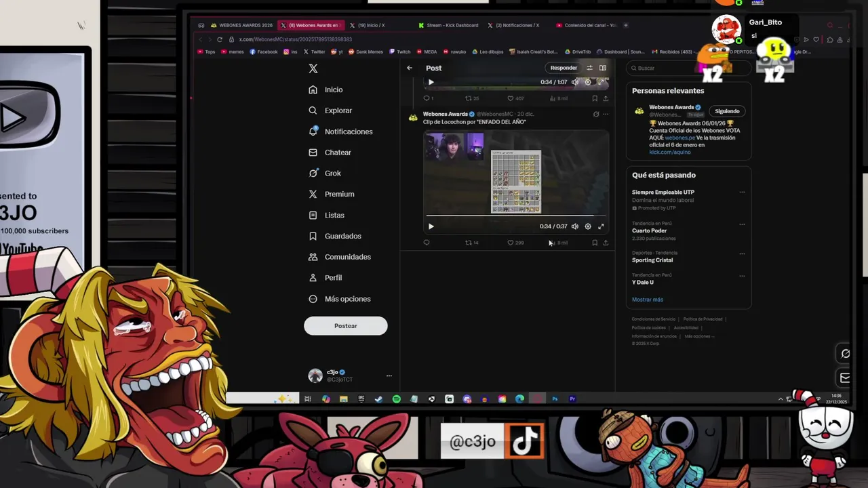Seek on Locochon clip progress bar
The image size is (868, 488).
tap(516, 216)
